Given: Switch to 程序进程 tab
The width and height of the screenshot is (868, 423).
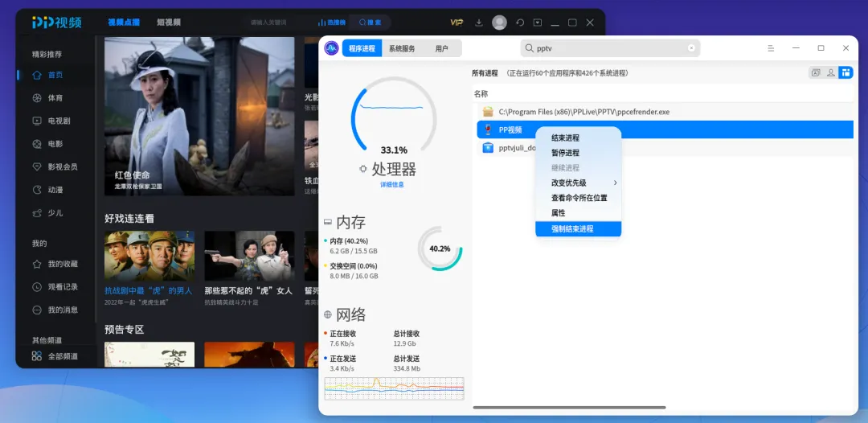Looking at the screenshot, I should click(362, 48).
